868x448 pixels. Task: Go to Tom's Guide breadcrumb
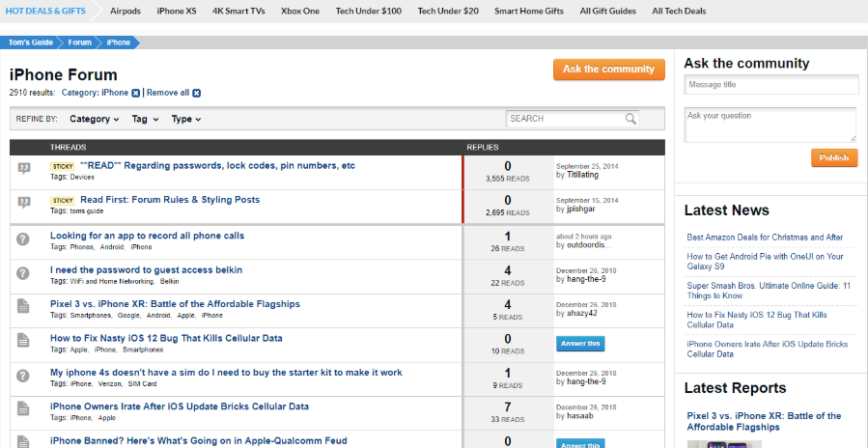pos(31,42)
